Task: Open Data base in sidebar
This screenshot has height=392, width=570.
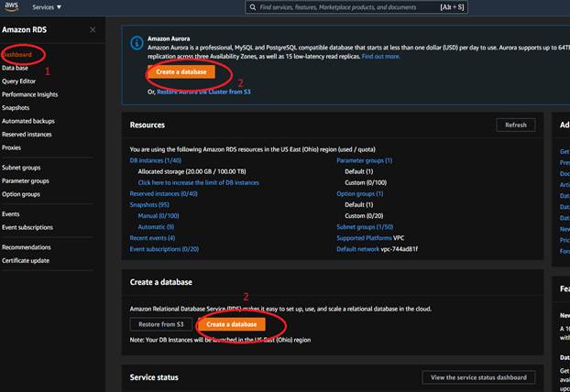Action: tap(15, 68)
